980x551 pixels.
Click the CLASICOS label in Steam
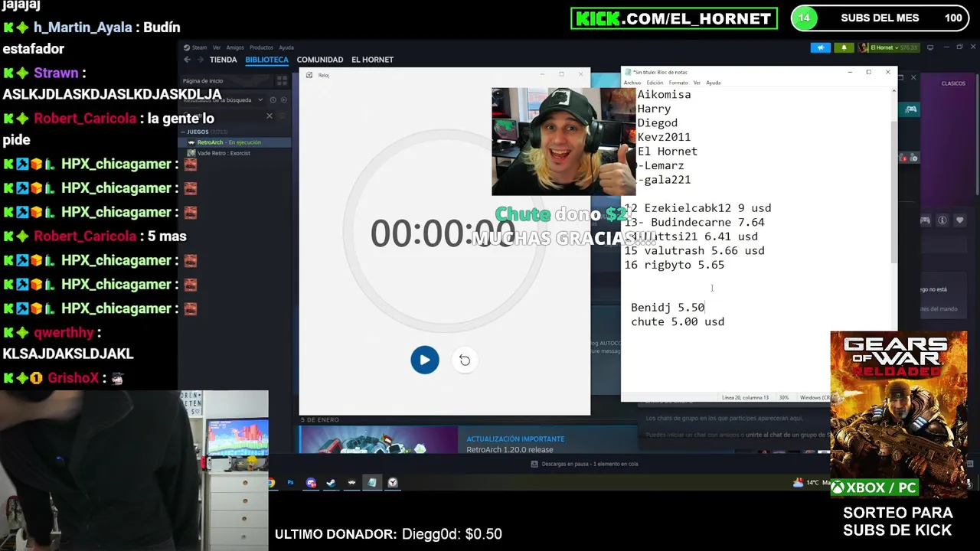[x=953, y=83]
